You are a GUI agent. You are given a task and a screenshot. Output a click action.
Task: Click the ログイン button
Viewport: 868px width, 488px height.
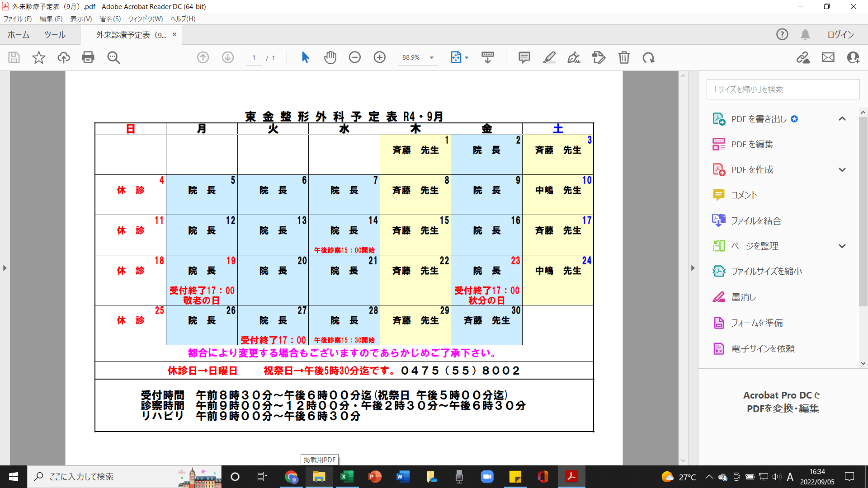tap(840, 34)
